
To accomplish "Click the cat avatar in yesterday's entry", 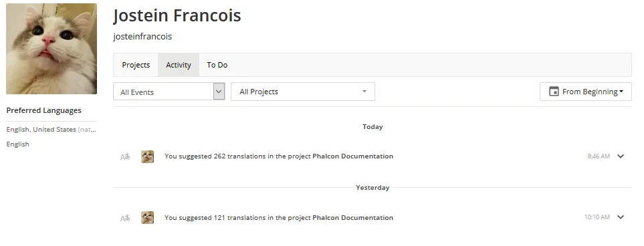I will pyautogui.click(x=147, y=218).
